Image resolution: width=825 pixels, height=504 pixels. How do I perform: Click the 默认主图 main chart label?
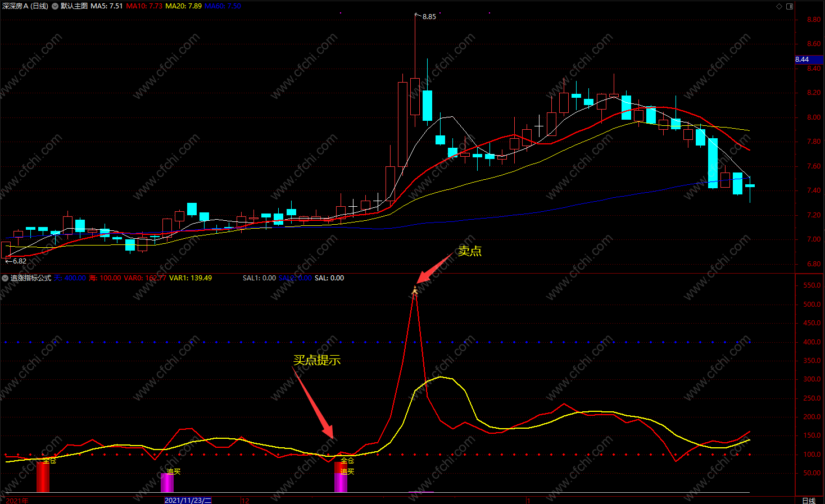click(74, 6)
